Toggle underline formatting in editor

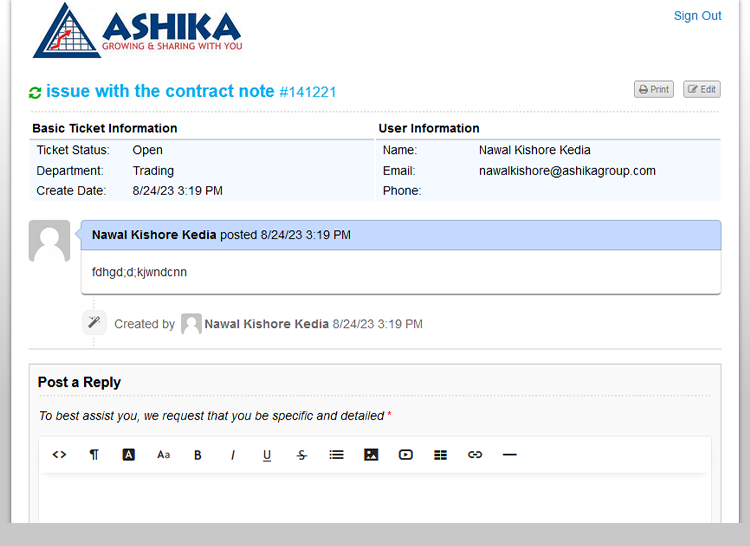pyautogui.click(x=267, y=455)
